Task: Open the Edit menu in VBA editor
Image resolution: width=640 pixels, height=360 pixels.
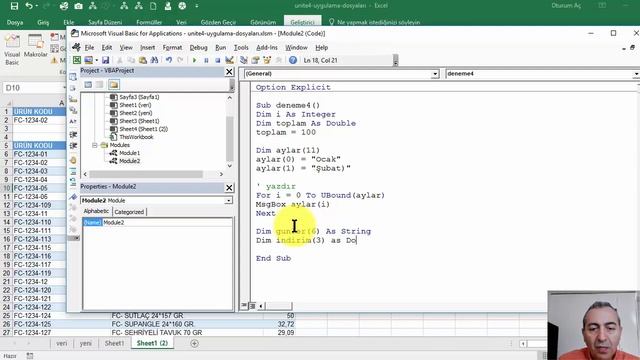Action: pyautogui.click(x=107, y=48)
